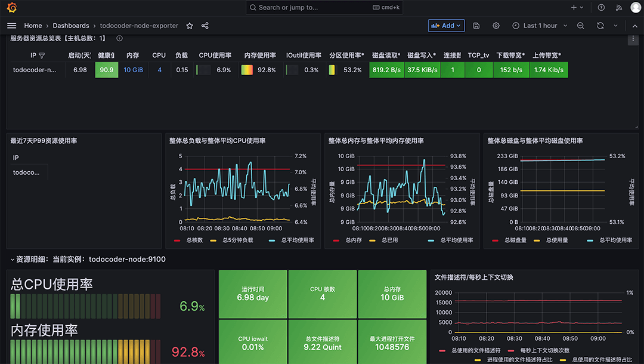Open 整体总负载与整体平均CPU使用率 panel title
This screenshot has height=364, width=644.
[x=217, y=140]
